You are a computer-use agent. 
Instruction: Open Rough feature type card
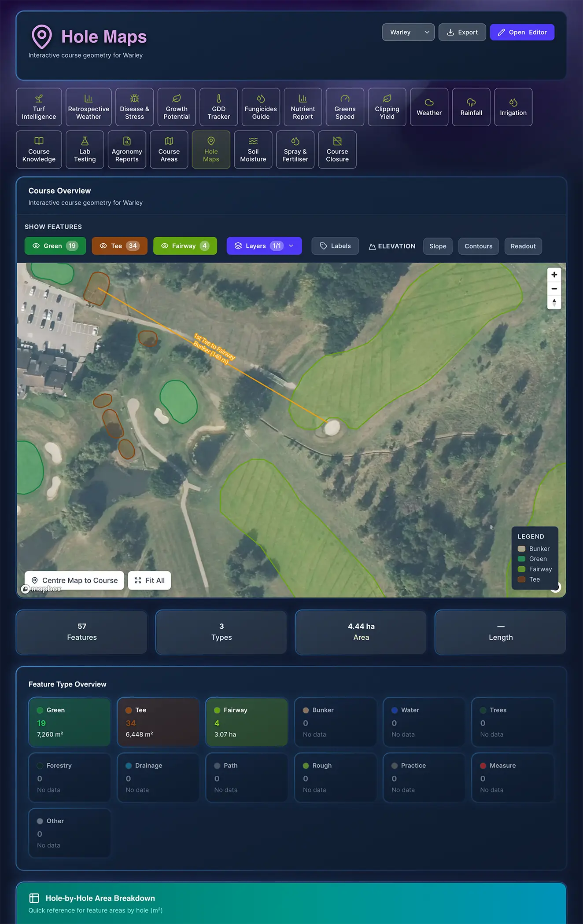coord(336,777)
